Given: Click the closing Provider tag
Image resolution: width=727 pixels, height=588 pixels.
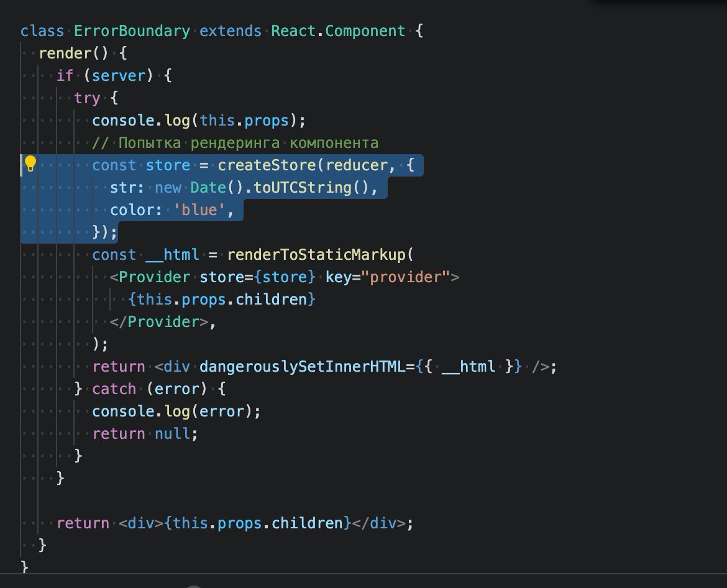Looking at the screenshot, I should pyautogui.click(x=159, y=322).
